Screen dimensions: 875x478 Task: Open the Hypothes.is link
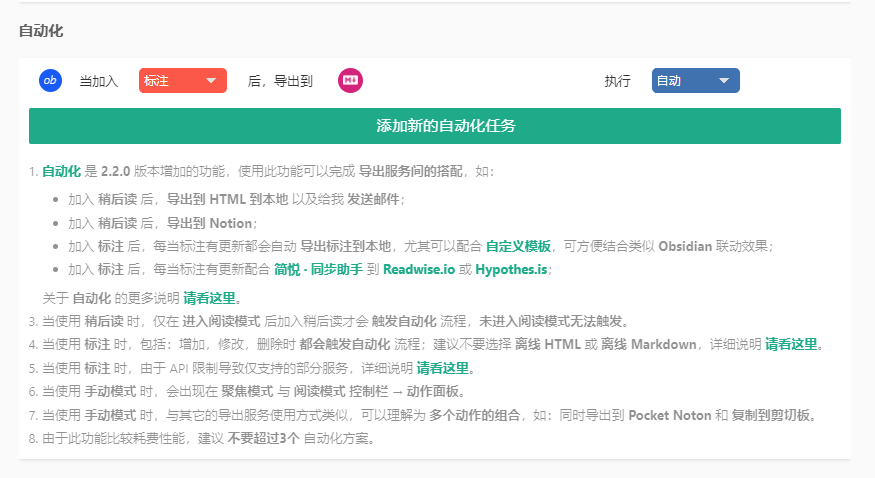tap(511, 269)
